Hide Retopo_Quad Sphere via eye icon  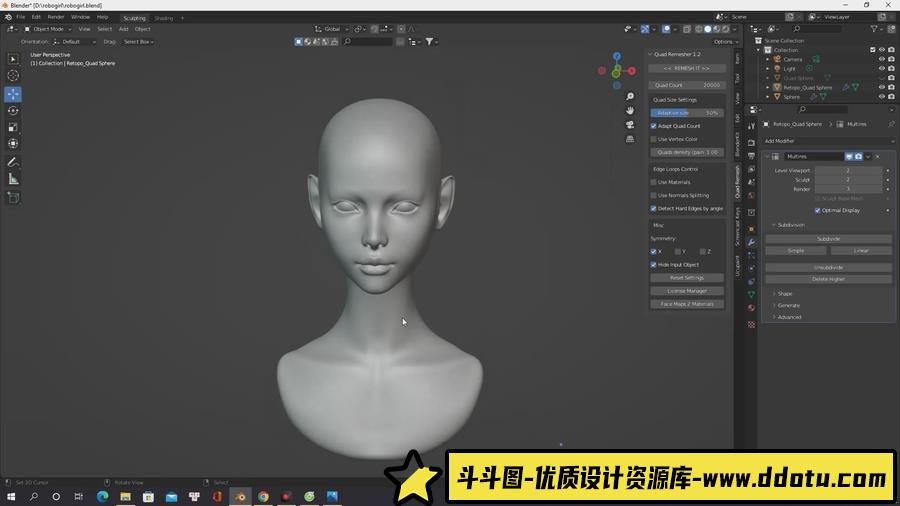(882, 87)
